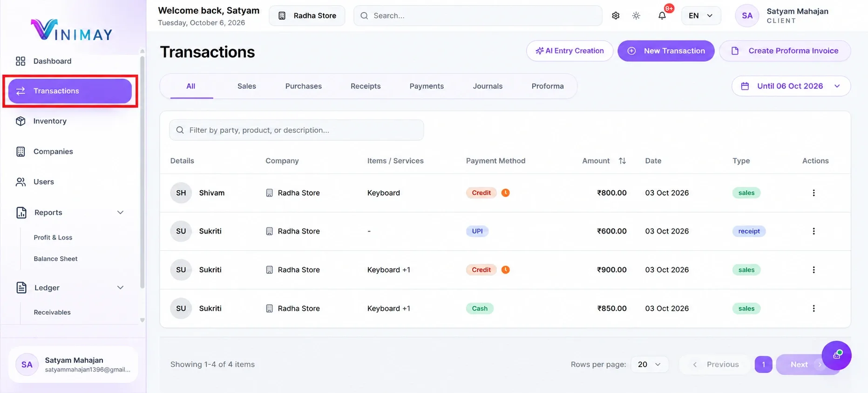Image resolution: width=868 pixels, height=393 pixels.
Task: Collapse the Ledger section chevron
Action: pos(120,288)
